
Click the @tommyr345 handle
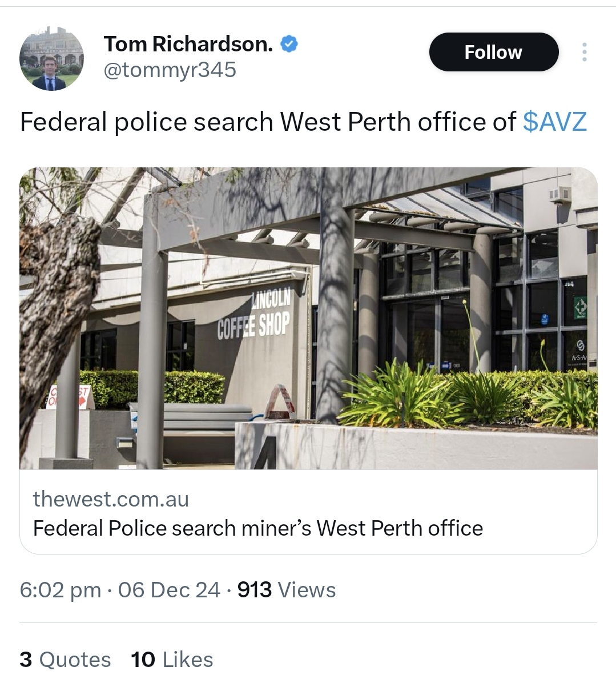point(170,70)
